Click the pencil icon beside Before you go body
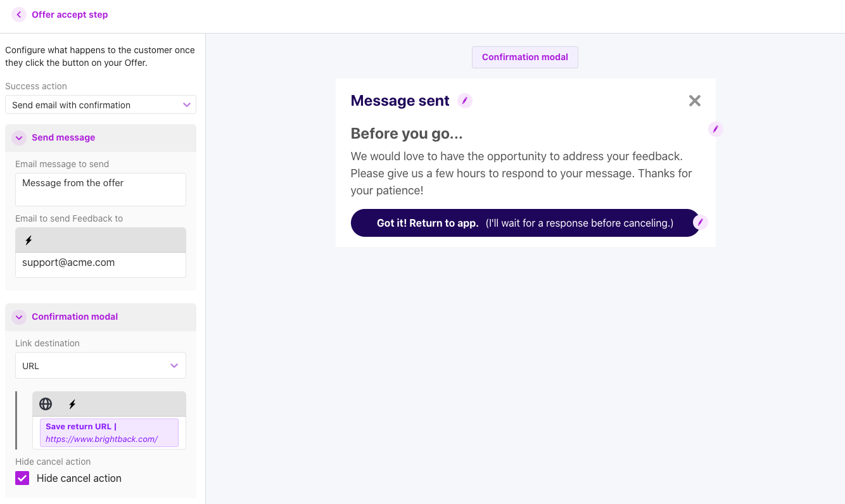The width and height of the screenshot is (845, 504). point(715,129)
